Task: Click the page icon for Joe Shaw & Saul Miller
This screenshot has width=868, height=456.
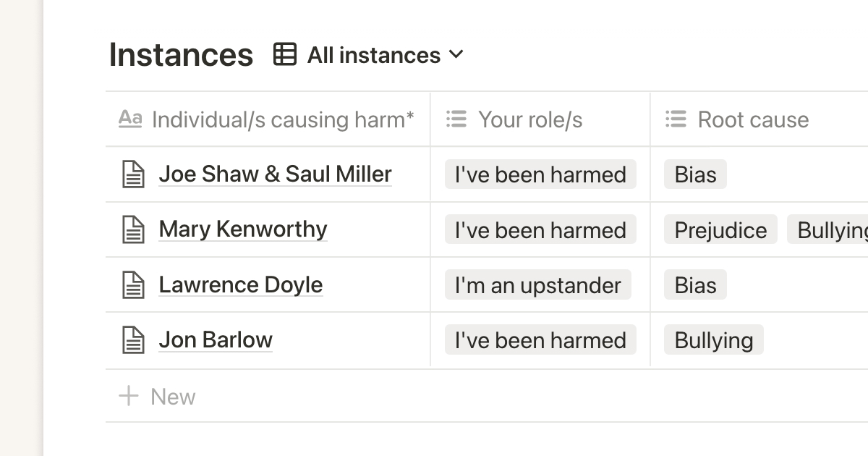Action: tap(133, 174)
